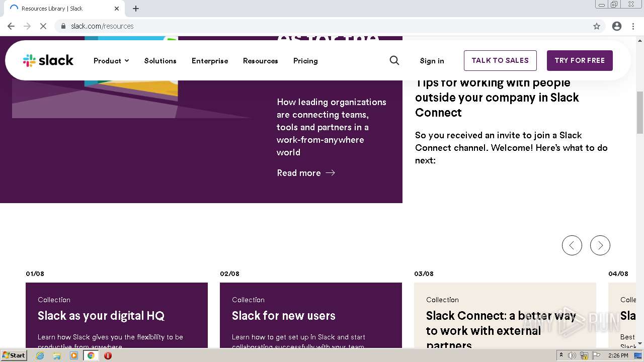The image size is (644, 362).
Task: Go back with the browser back arrow
Action: [x=11, y=26]
